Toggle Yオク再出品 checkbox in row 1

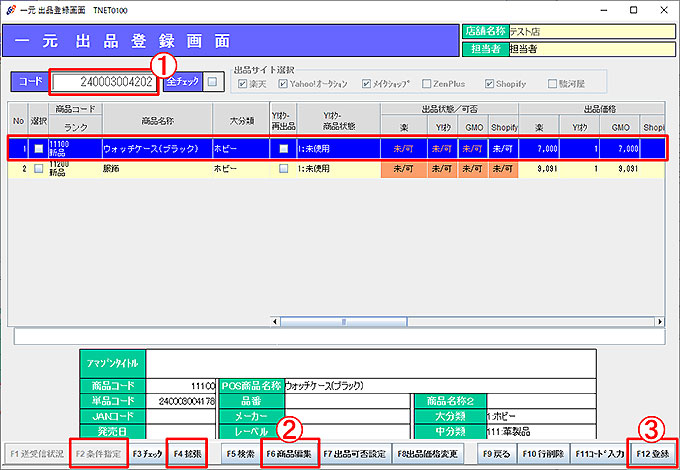(284, 149)
